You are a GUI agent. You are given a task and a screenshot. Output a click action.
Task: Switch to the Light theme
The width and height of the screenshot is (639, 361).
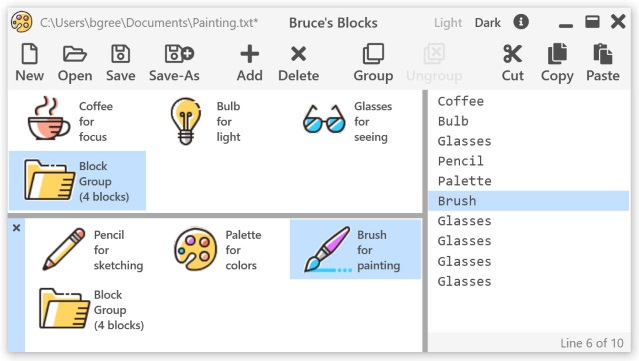tap(448, 23)
